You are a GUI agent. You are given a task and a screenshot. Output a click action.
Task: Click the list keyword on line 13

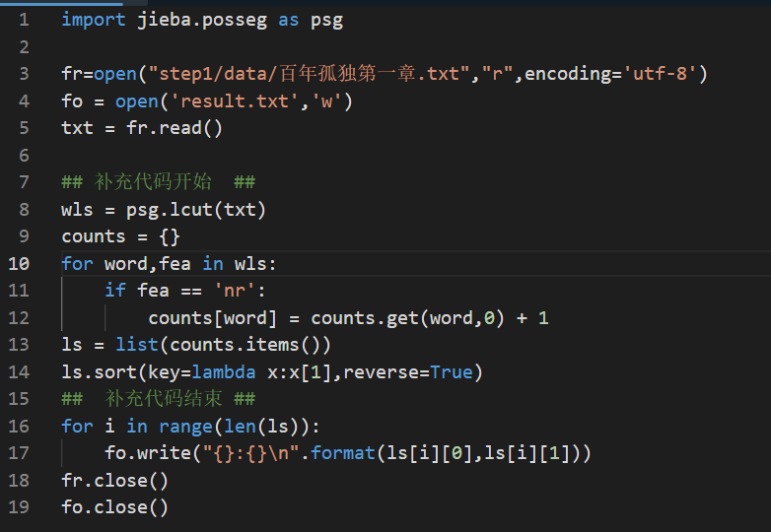pyautogui.click(x=136, y=345)
